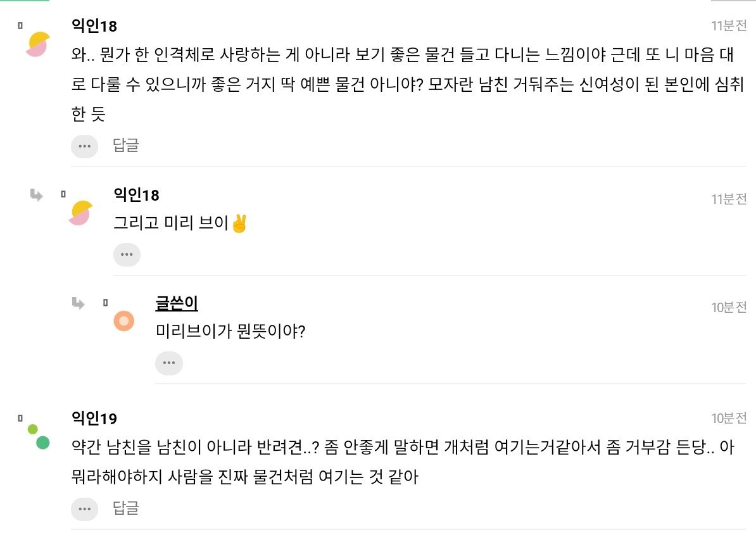The height and width of the screenshot is (535, 756).
Task: Click 글쓴이's orange circle avatar
Action: [123, 321]
